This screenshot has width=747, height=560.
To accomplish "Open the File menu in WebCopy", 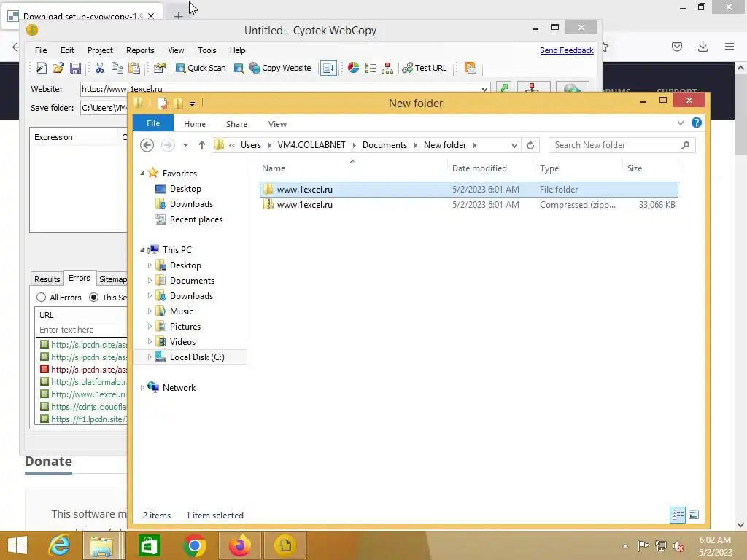I will coord(41,50).
